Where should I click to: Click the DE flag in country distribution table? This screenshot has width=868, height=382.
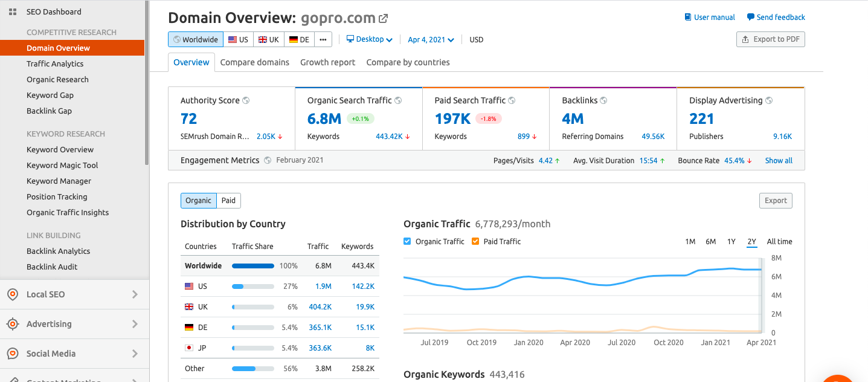coord(189,328)
